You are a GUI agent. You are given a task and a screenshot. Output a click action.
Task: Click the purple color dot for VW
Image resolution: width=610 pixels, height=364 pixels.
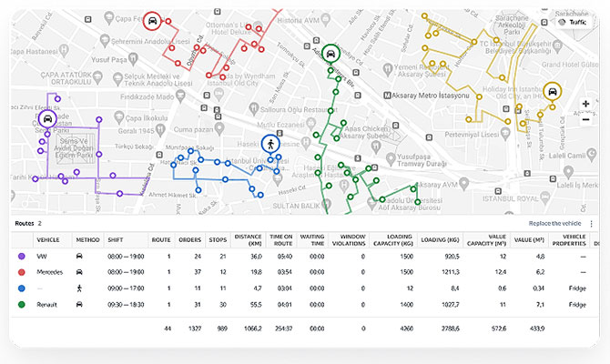point(21,258)
